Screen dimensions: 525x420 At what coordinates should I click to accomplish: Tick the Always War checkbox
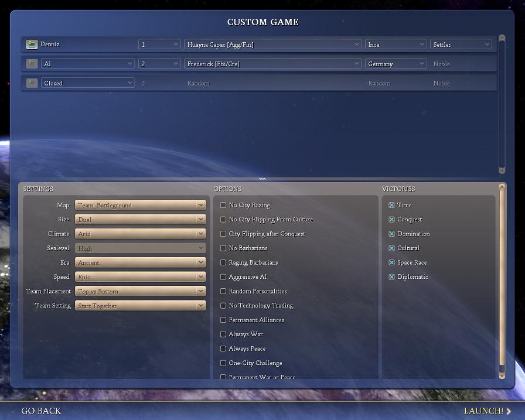coord(223,334)
